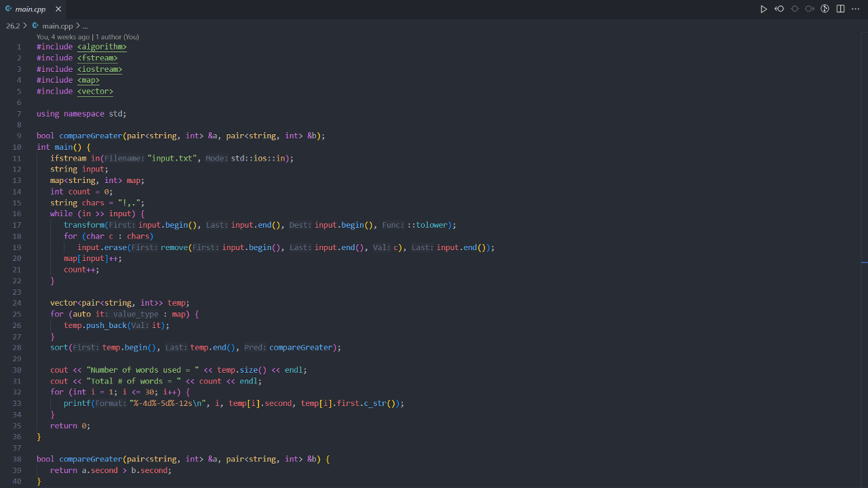Open the More Actions ellipsis menu

pos(855,9)
